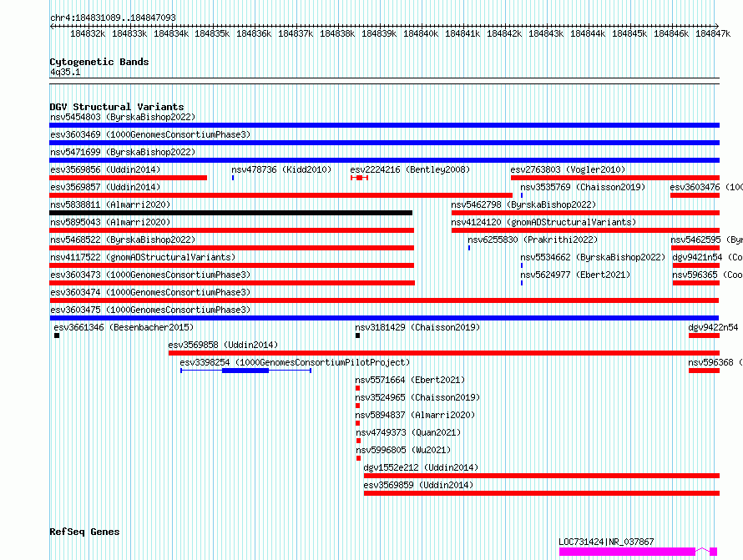Click the 4q35.1 band label

pos(65,72)
